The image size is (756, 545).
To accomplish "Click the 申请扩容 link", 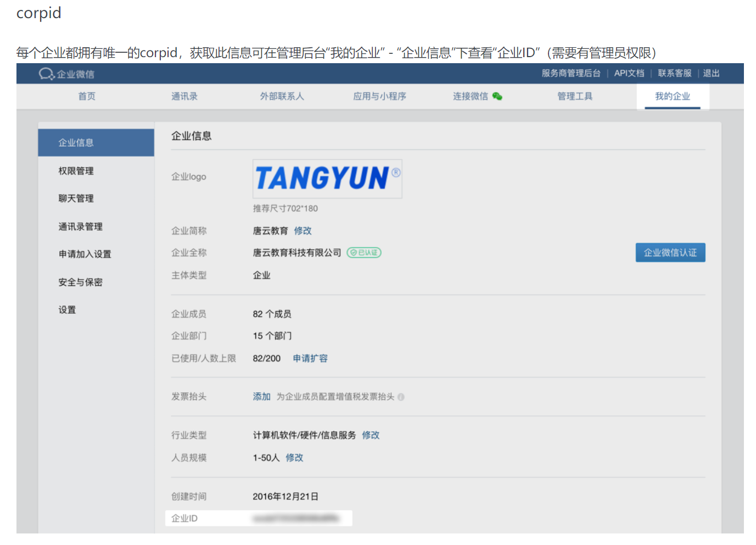I will click(310, 358).
